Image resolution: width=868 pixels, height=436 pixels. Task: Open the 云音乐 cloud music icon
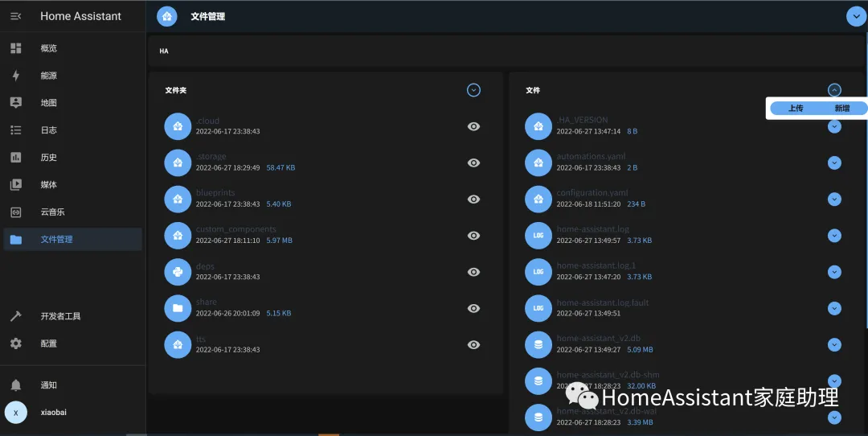16,212
